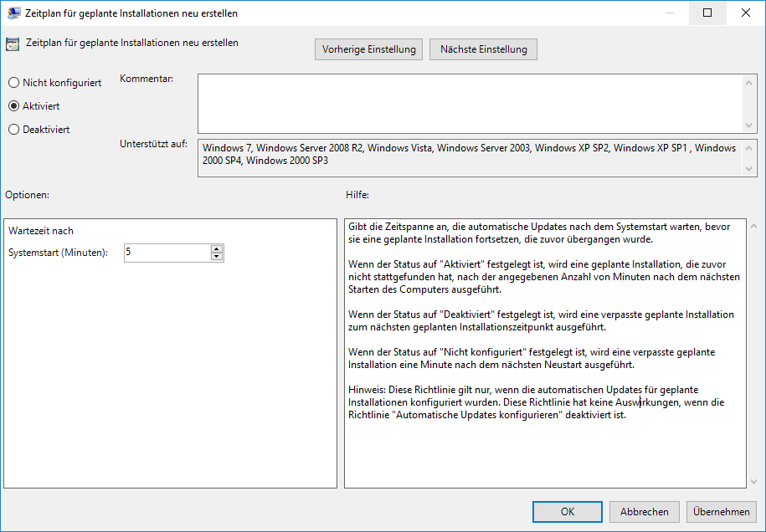This screenshot has height=532, width=766.
Task: Go to 'Vorherige Einstellung'
Action: pos(368,49)
